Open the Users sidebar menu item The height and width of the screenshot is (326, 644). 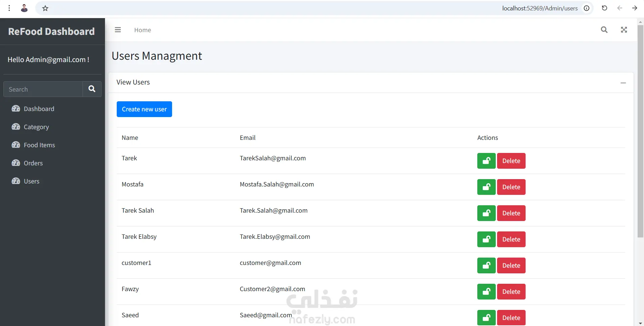[52, 181]
